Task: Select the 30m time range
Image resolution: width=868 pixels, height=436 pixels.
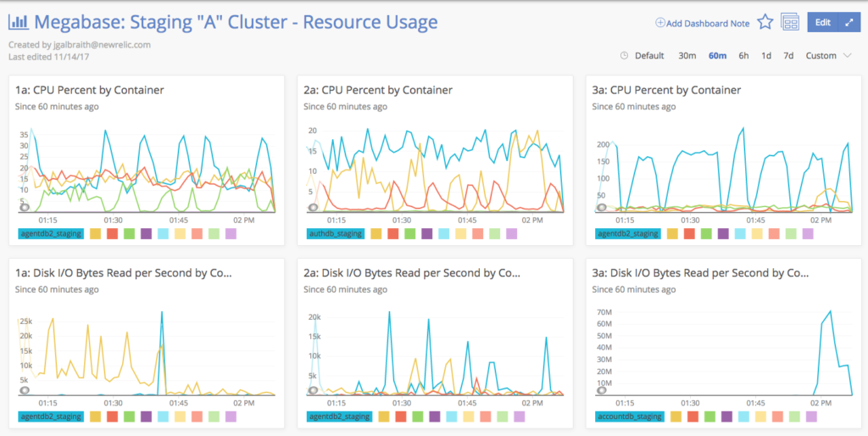Action: pyautogui.click(x=687, y=55)
